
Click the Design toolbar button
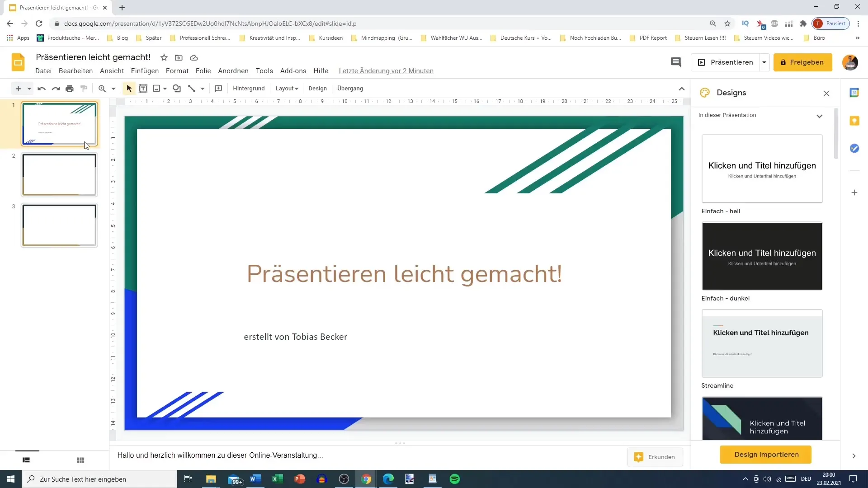pyautogui.click(x=317, y=89)
